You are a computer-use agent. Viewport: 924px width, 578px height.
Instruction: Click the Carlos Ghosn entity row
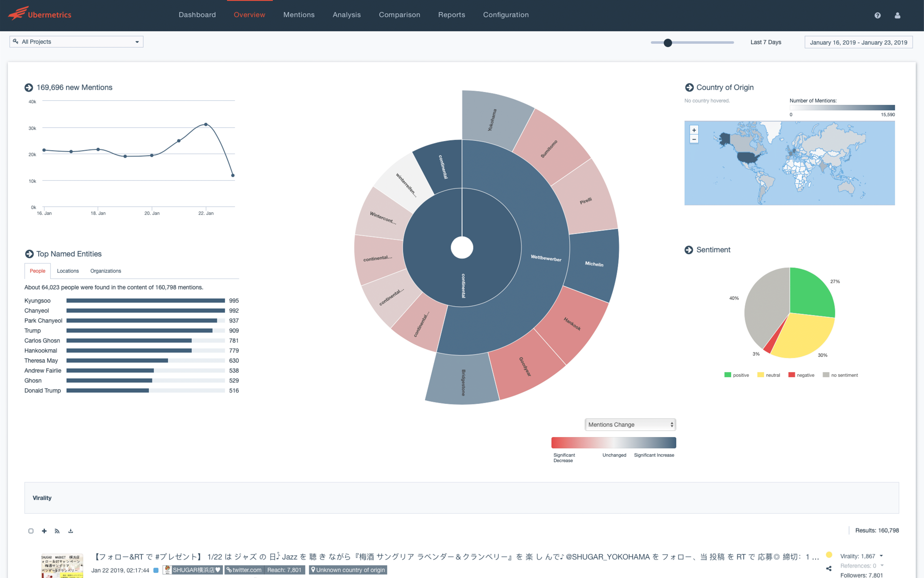(x=131, y=341)
